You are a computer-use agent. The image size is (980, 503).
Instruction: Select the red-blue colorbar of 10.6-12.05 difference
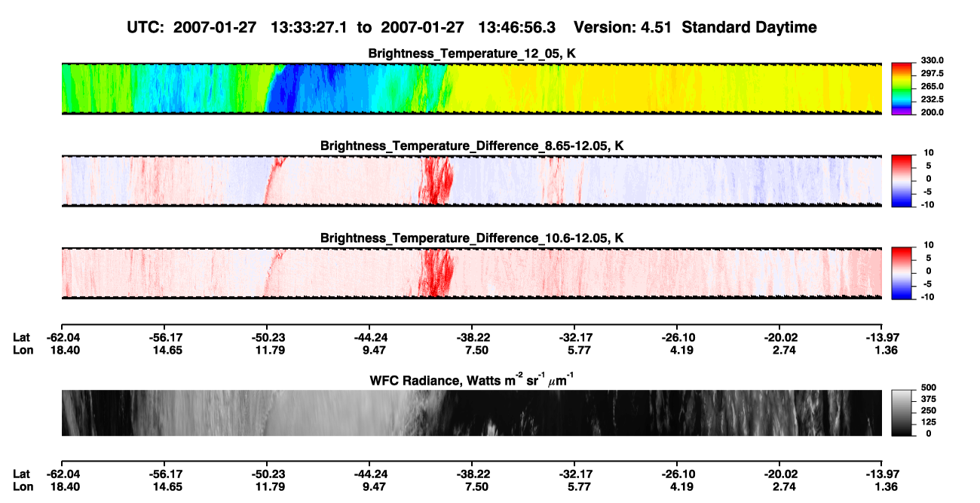(902, 273)
